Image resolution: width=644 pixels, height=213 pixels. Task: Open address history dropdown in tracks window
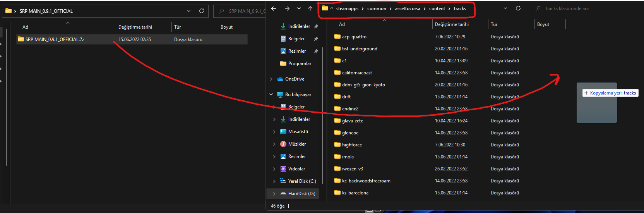point(505,8)
